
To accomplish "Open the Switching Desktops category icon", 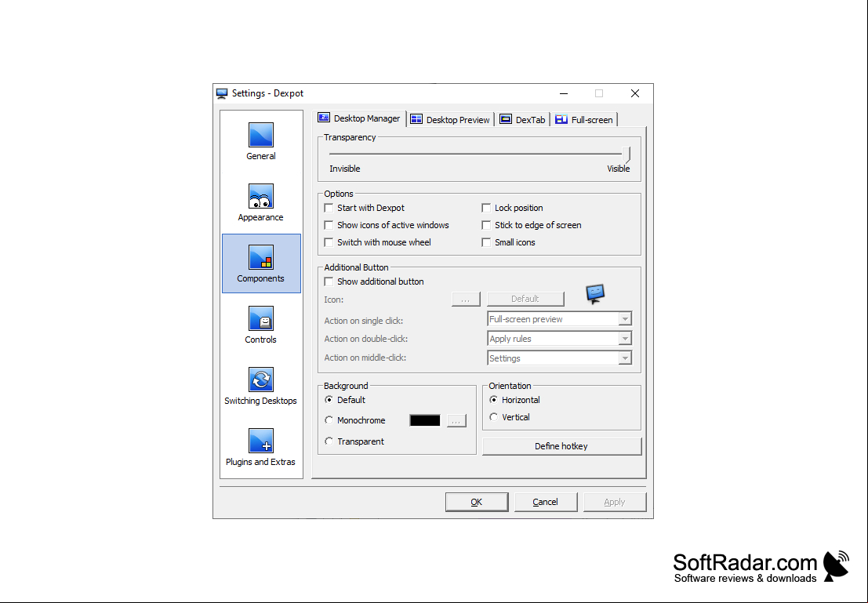I will point(261,380).
